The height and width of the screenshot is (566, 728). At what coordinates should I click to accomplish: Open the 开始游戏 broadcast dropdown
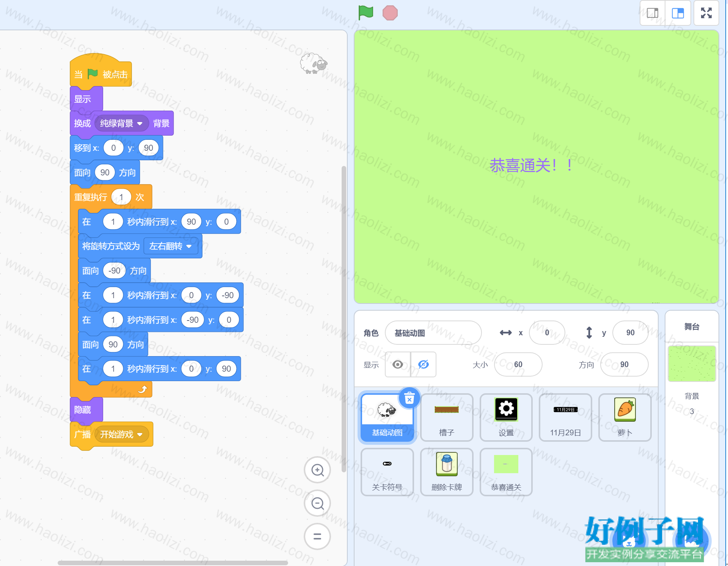pyautogui.click(x=121, y=434)
